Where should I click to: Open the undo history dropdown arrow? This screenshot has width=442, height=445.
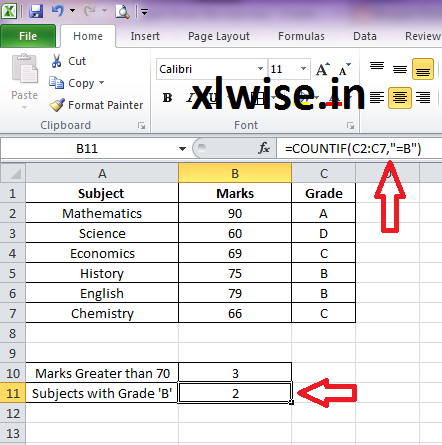point(72,11)
